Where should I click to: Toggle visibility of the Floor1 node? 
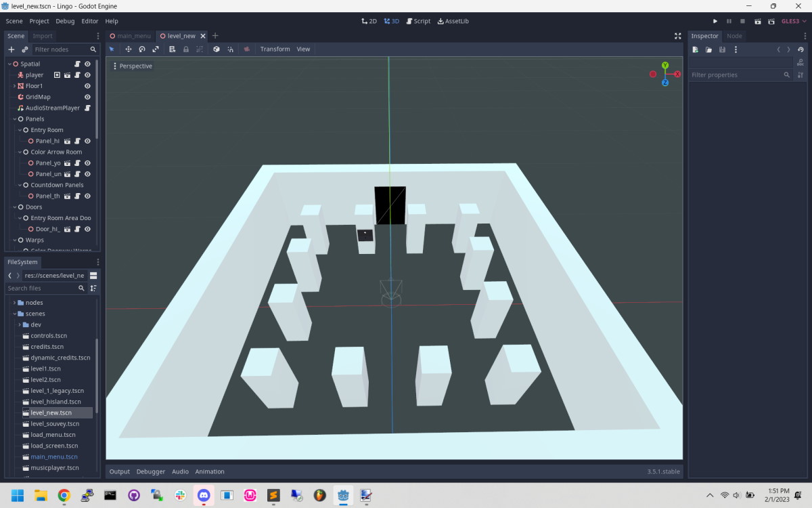tap(87, 86)
